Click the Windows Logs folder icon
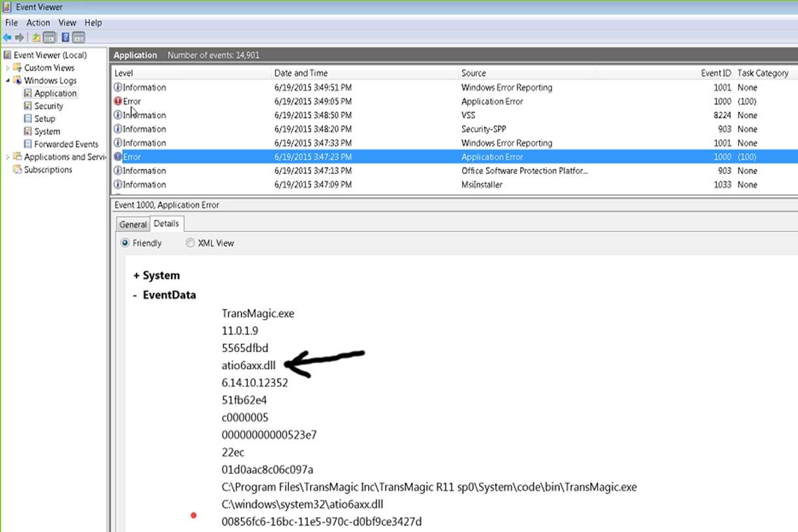This screenshot has height=532, width=798. tap(18, 81)
